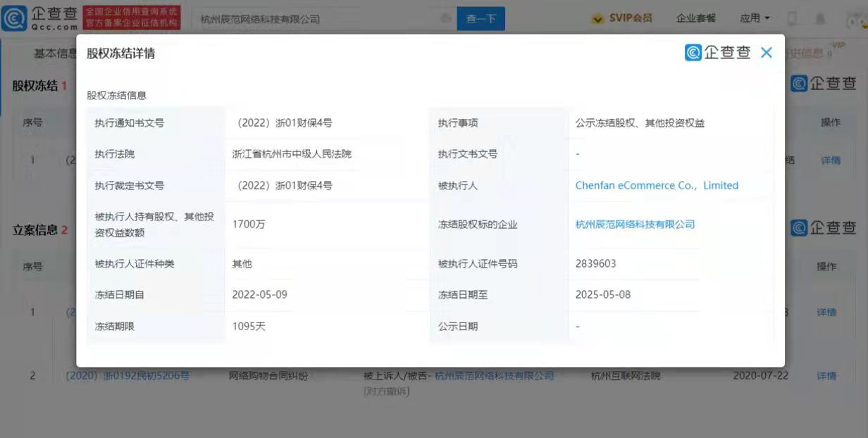Expand the 应用 dropdown menu
This screenshot has height=438, width=868.
click(x=755, y=18)
